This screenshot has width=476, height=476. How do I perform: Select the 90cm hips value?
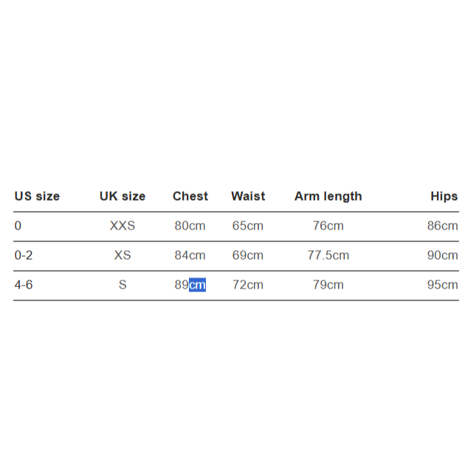coord(443,255)
